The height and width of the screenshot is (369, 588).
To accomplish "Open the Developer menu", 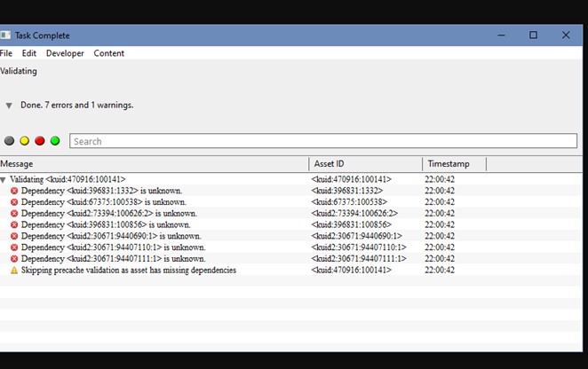I will click(65, 53).
